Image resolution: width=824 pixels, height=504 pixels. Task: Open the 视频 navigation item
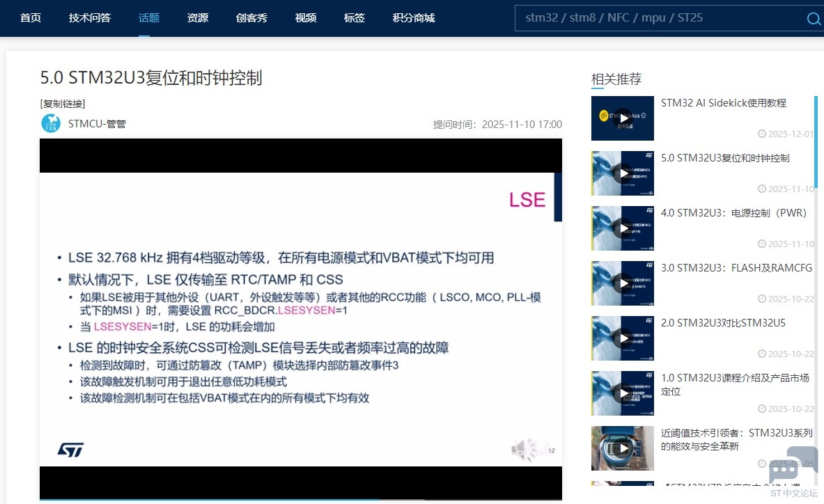tap(306, 18)
